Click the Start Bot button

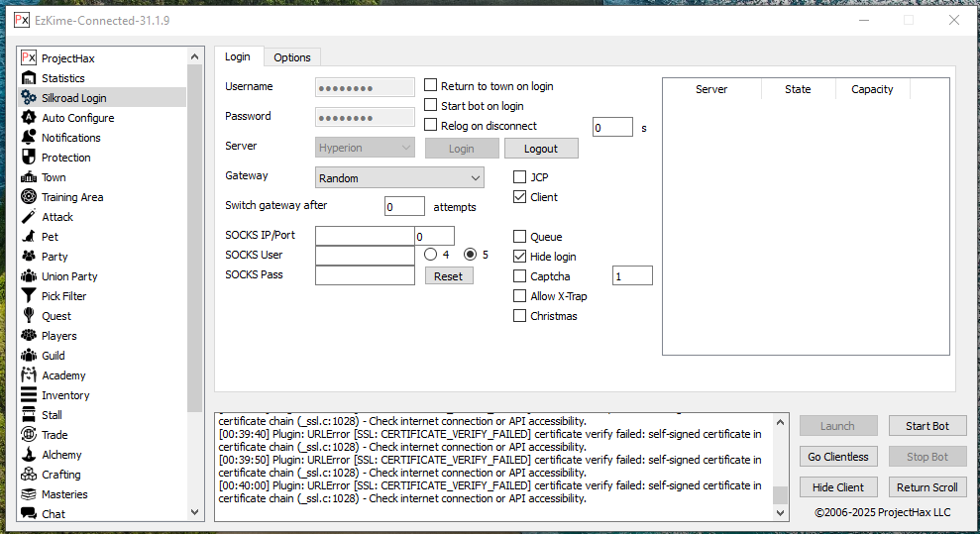click(x=926, y=426)
